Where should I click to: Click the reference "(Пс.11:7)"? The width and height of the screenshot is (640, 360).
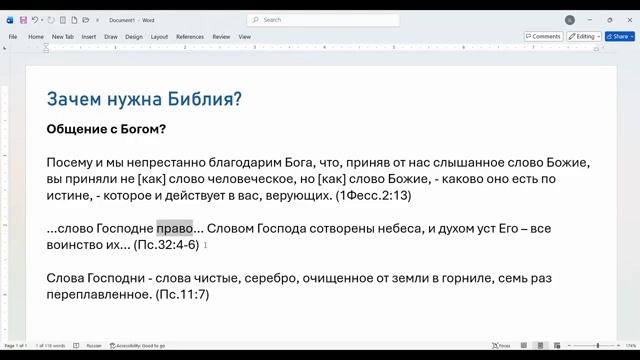[182, 294]
